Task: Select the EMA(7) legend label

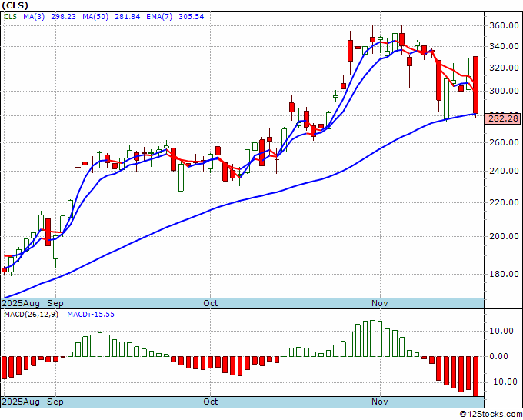Action: click(159, 17)
